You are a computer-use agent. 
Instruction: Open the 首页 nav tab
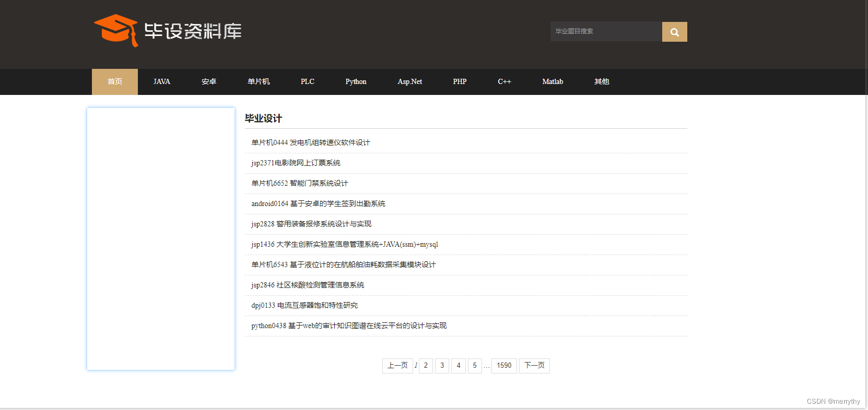coord(115,82)
